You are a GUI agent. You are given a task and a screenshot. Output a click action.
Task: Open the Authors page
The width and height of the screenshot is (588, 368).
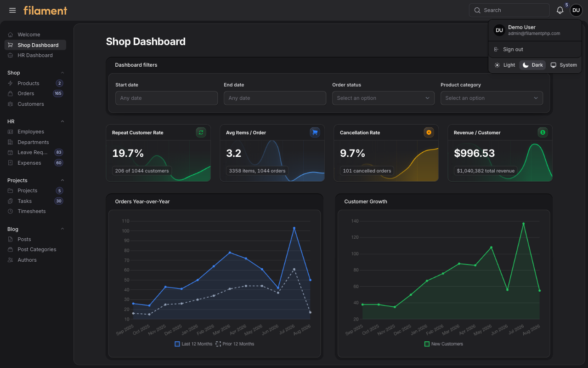[x=35, y=260]
